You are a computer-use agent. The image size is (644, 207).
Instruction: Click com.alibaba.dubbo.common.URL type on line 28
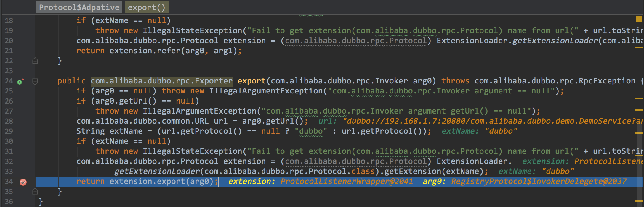pos(142,121)
